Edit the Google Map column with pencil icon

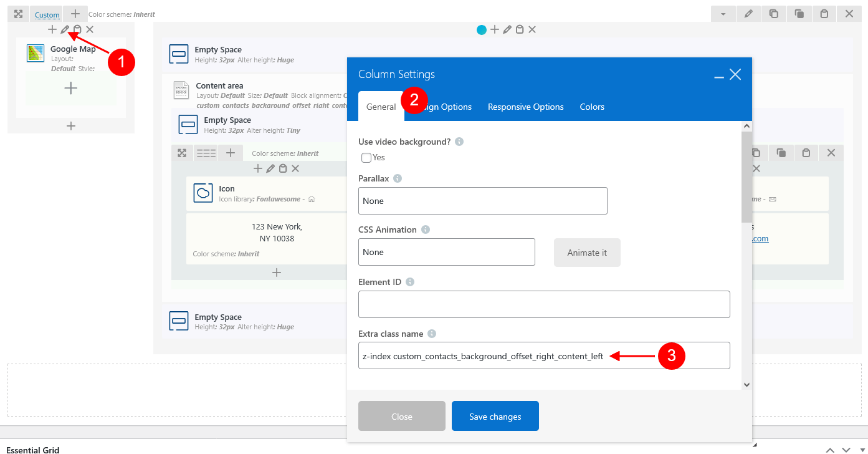[65, 29]
